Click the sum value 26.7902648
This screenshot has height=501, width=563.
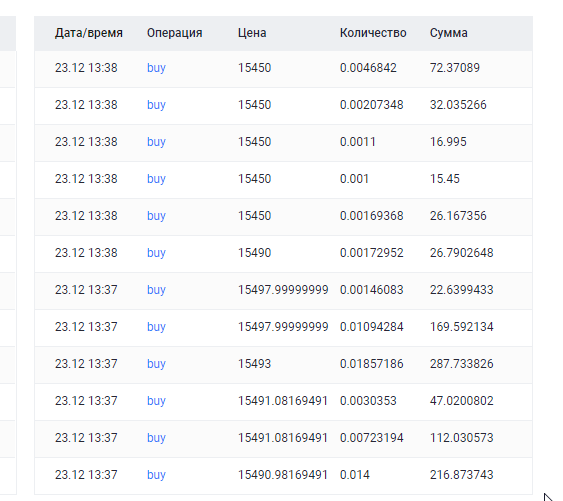pos(462,253)
